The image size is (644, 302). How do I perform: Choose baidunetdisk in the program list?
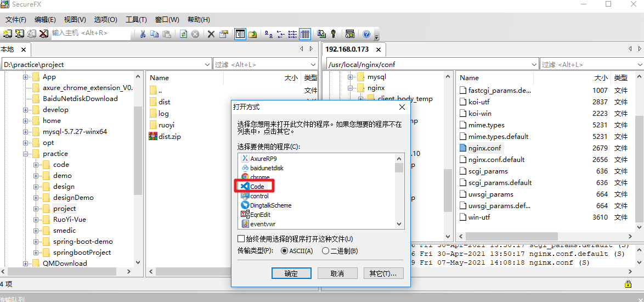262,167
